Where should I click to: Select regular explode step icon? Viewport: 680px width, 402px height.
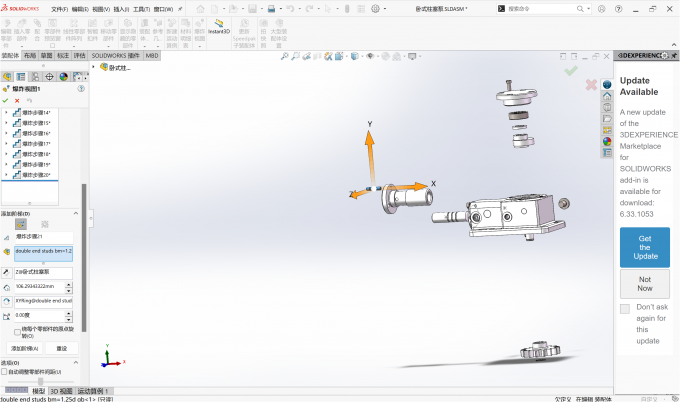(21, 224)
